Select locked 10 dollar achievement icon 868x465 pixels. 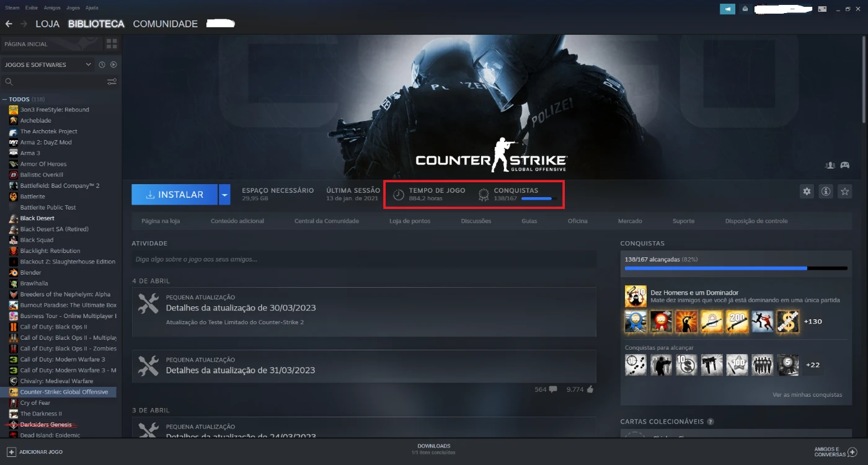[687, 365]
